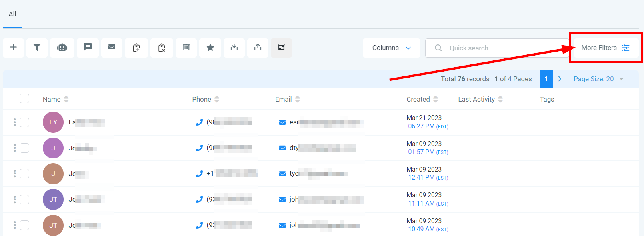Click the trash delete icon
This screenshot has width=644, height=236.
pos(186,48)
